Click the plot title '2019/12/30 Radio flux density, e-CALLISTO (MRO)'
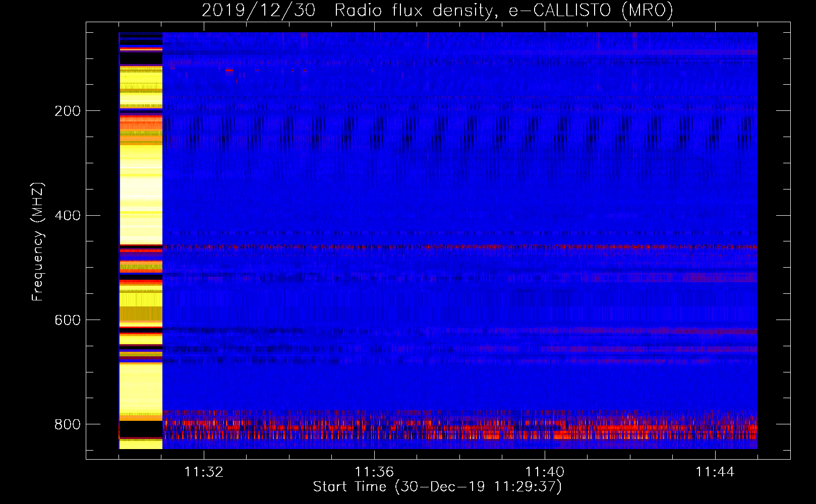Image resolution: width=816 pixels, height=504 pixels. click(437, 10)
